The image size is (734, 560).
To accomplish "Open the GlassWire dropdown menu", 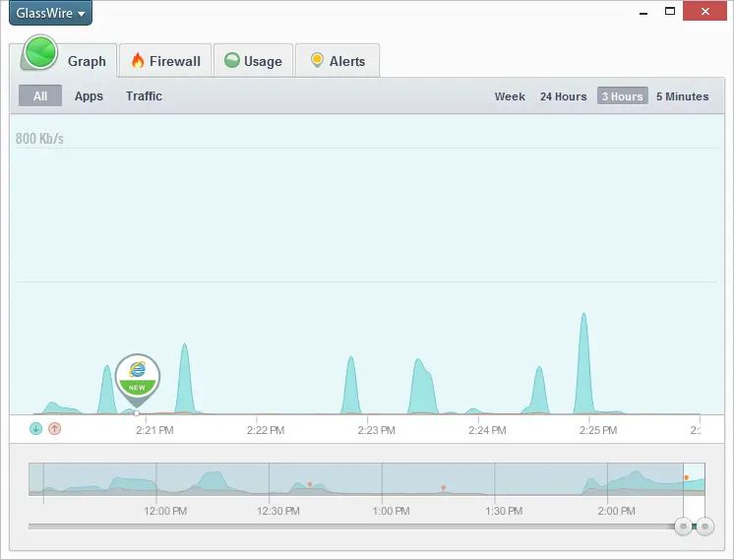I will tap(50, 13).
